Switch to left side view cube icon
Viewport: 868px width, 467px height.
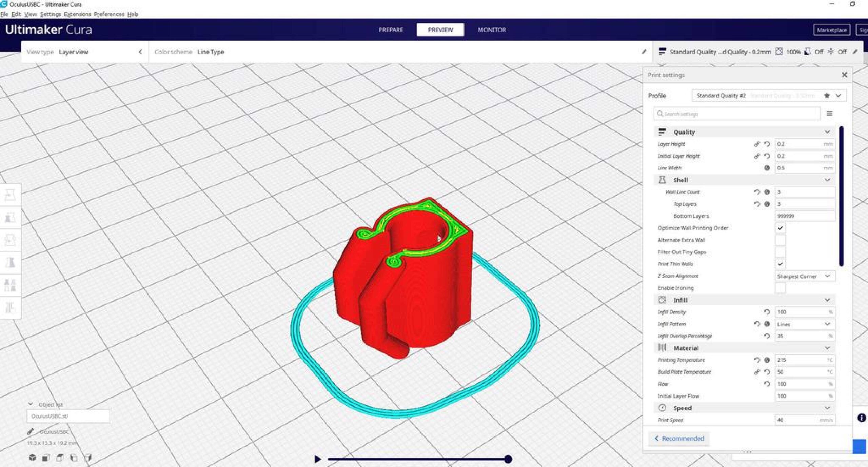(x=74, y=458)
